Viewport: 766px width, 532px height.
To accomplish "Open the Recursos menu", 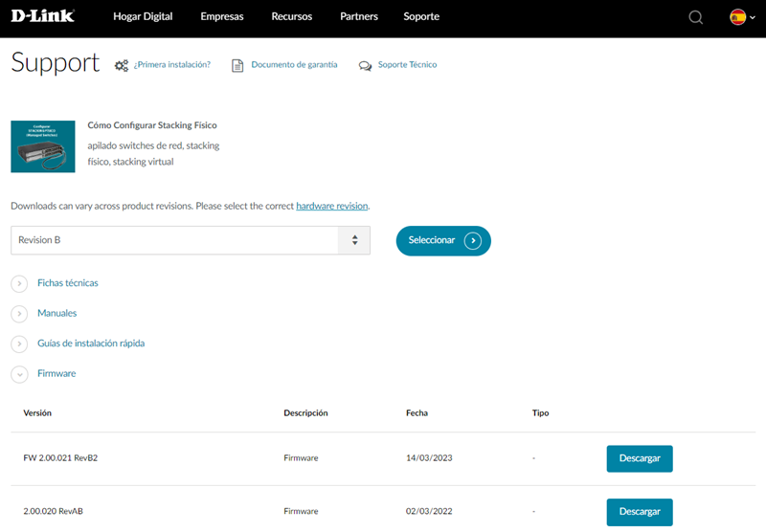I will pyautogui.click(x=292, y=16).
